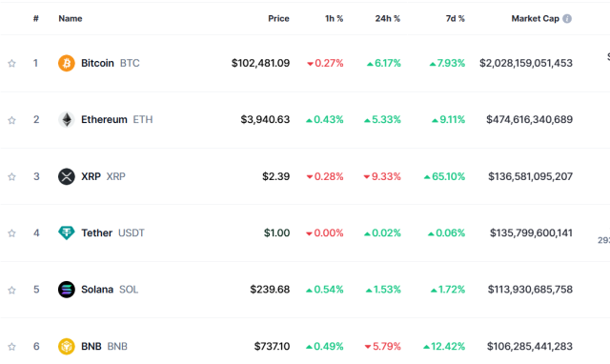Click the BNB yellow logo icon
The width and height of the screenshot is (610, 364).
pos(67,346)
